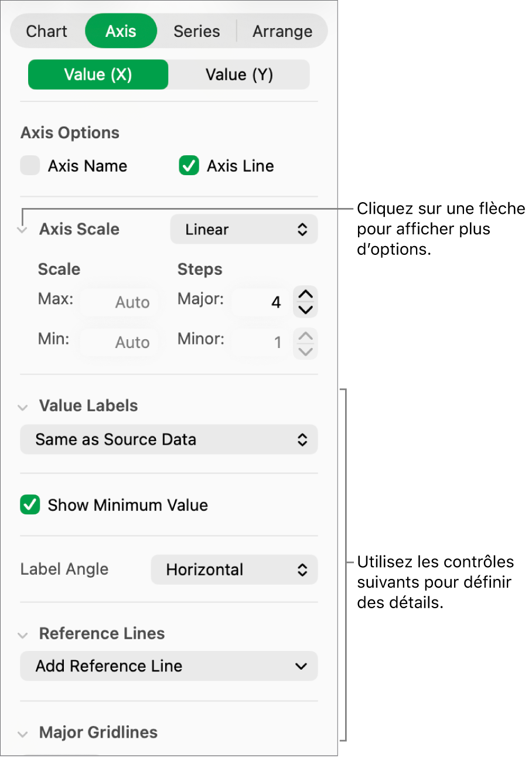The width and height of the screenshot is (532, 757).
Task: Select the Arrange tab
Action: pos(282,30)
